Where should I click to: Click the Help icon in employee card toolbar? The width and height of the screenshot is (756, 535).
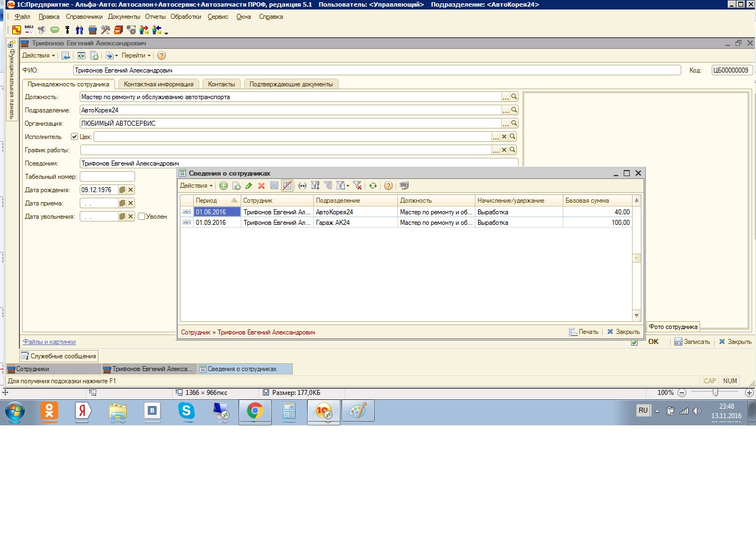162,55
